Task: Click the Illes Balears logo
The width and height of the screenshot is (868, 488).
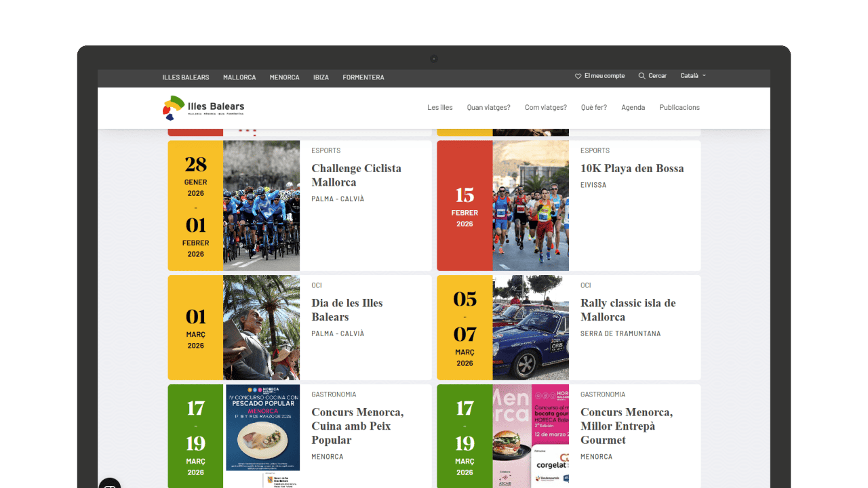Action: tap(203, 108)
